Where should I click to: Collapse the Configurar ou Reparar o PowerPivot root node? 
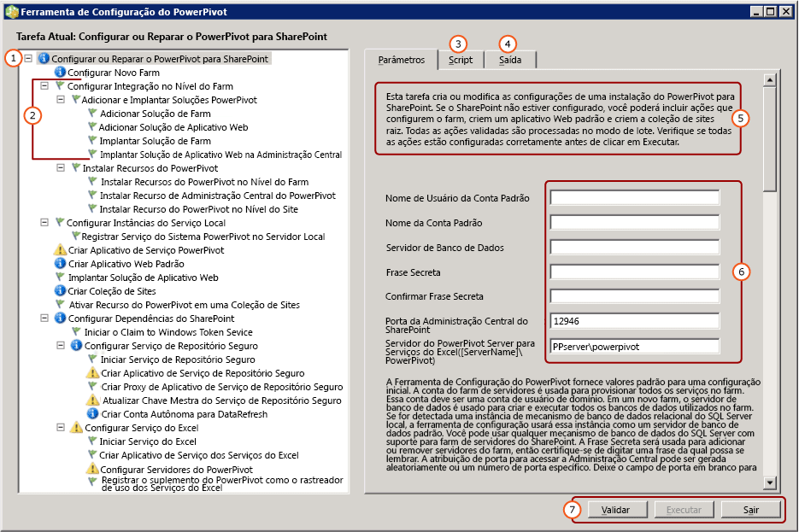click(28, 60)
